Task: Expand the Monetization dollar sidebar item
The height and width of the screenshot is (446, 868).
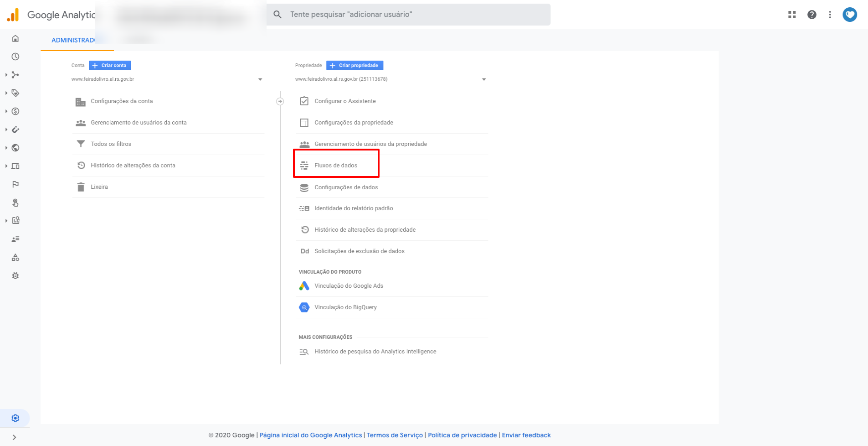Action: 15,111
